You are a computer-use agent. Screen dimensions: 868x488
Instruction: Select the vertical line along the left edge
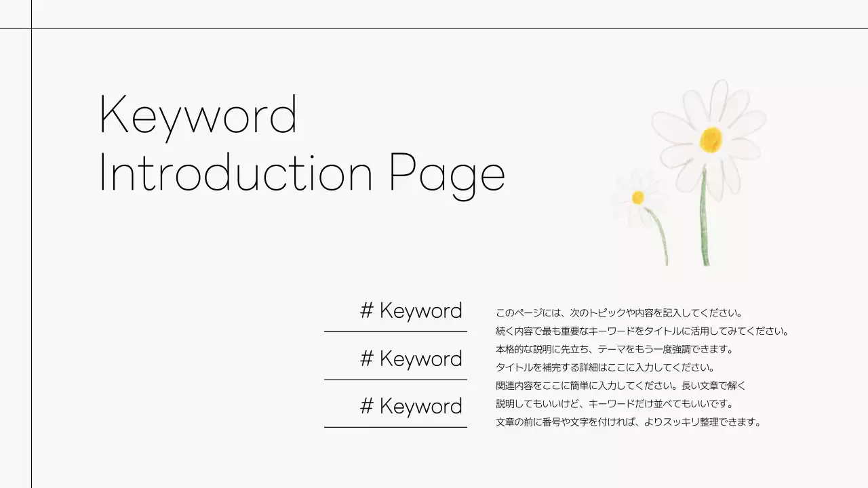(31, 258)
